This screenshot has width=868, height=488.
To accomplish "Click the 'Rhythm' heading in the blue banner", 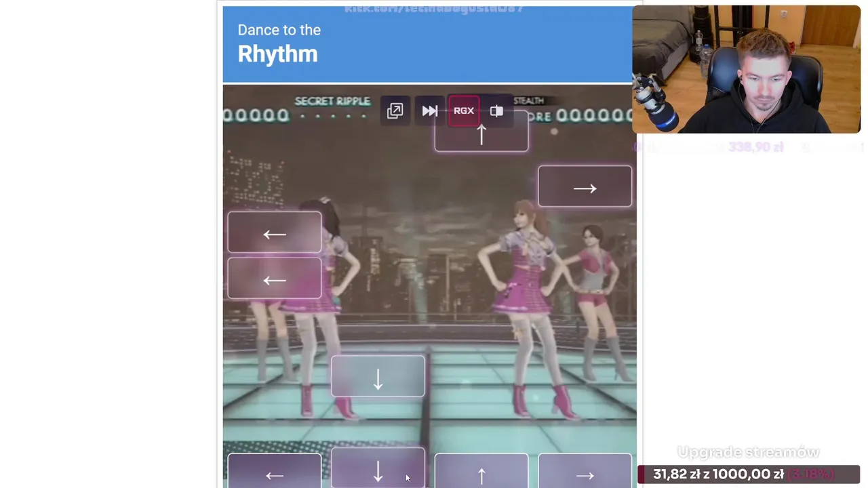I will coord(277,54).
